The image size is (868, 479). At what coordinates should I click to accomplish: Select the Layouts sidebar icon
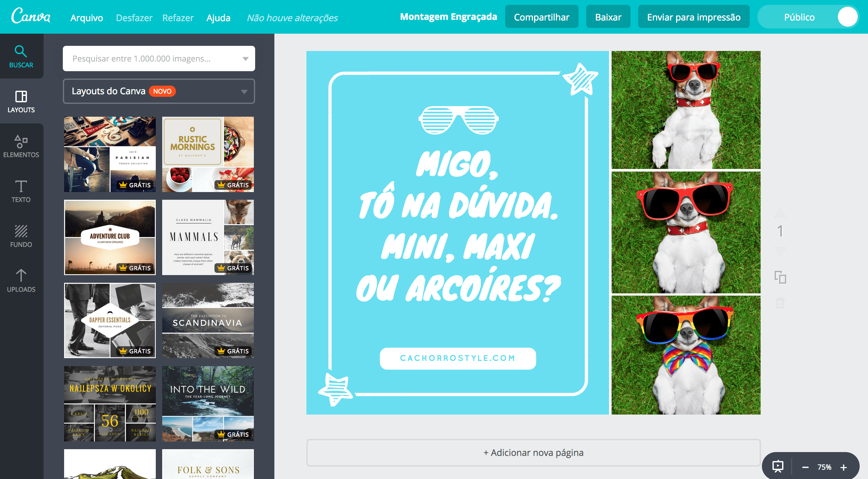21,101
